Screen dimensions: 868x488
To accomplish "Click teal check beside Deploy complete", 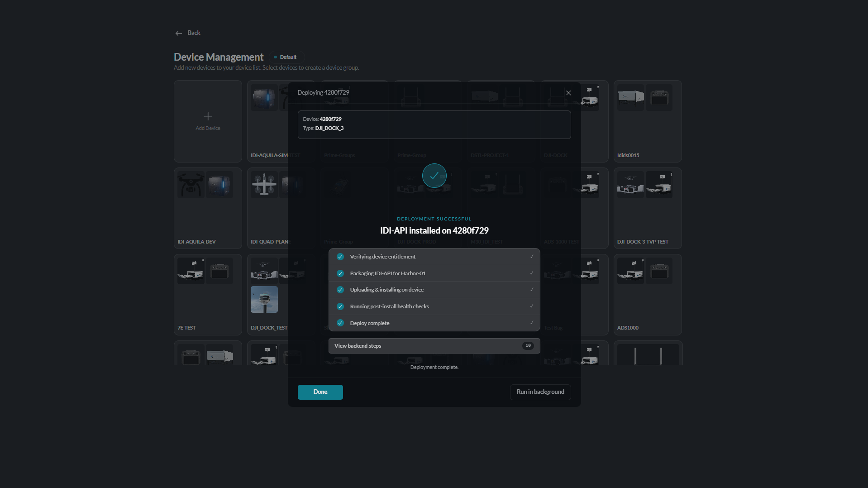I will pos(340,323).
